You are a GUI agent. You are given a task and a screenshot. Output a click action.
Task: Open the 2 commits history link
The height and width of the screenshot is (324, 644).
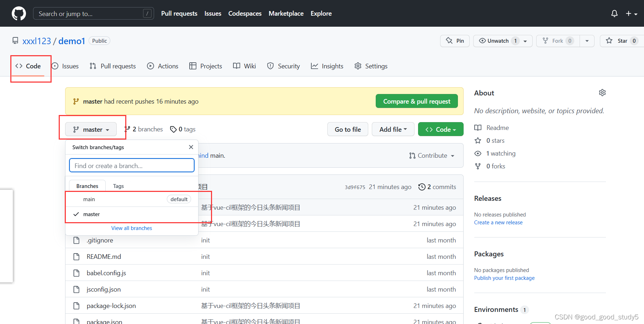[437, 187]
